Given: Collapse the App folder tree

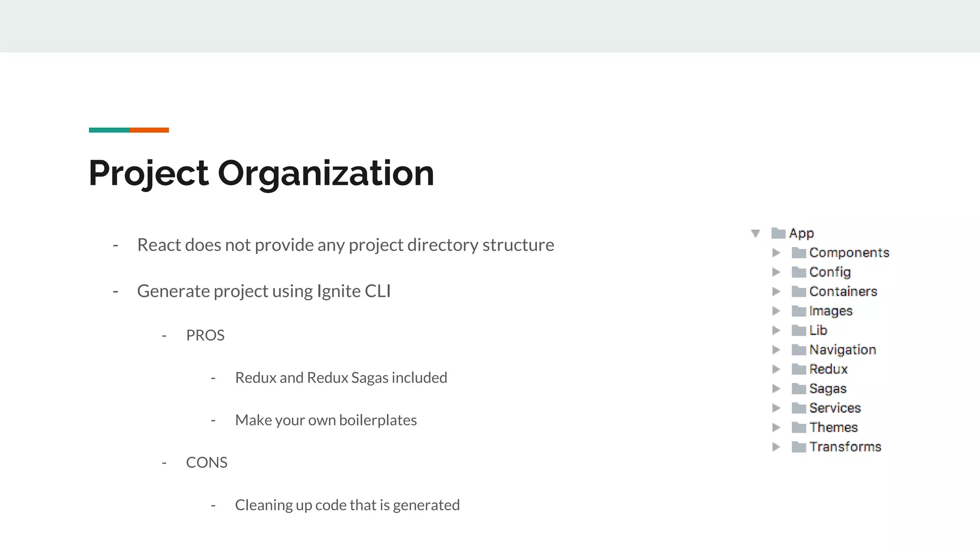Looking at the screenshot, I should click(x=756, y=233).
